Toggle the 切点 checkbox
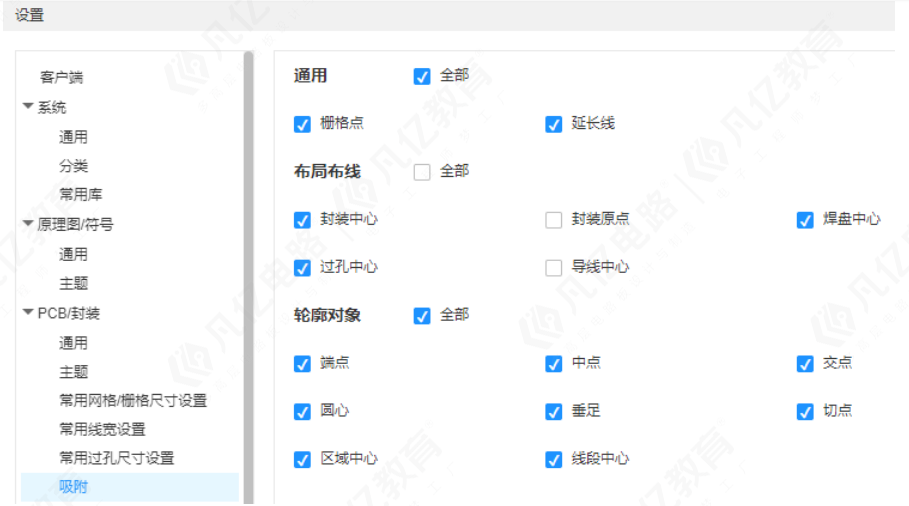 805,412
